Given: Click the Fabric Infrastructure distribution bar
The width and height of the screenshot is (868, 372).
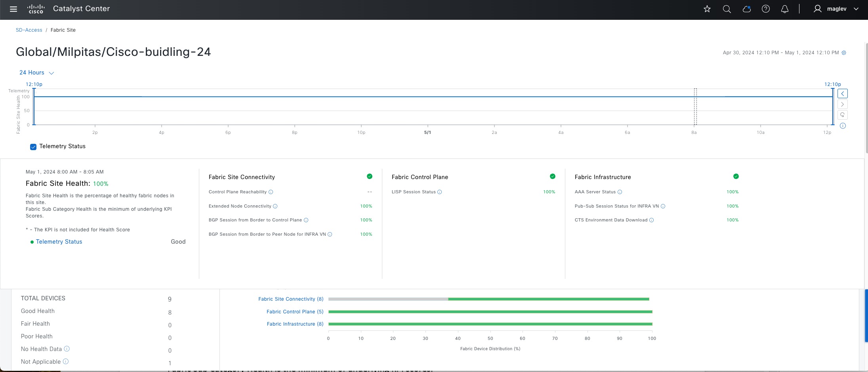Looking at the screenshot, I should 490,324.
